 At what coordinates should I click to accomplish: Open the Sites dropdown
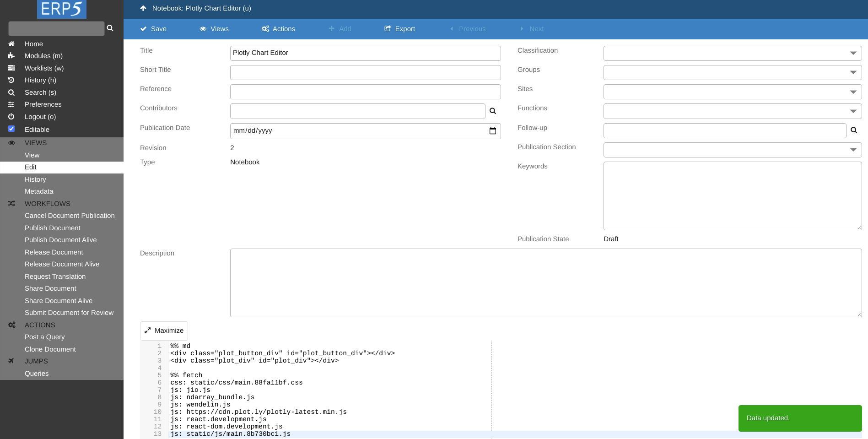click(x=733, y=92)
